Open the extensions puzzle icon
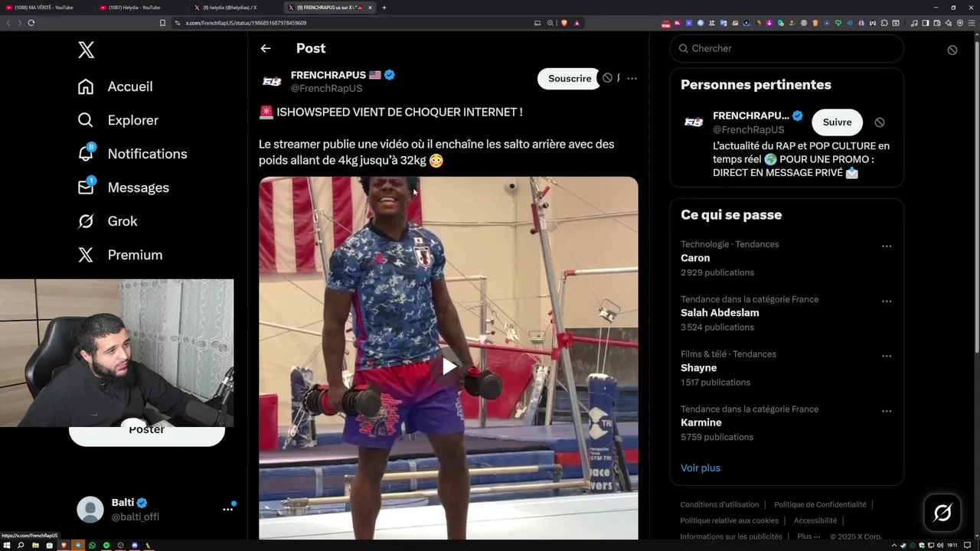Screen dimensions: 980x551 pos(884,23)
